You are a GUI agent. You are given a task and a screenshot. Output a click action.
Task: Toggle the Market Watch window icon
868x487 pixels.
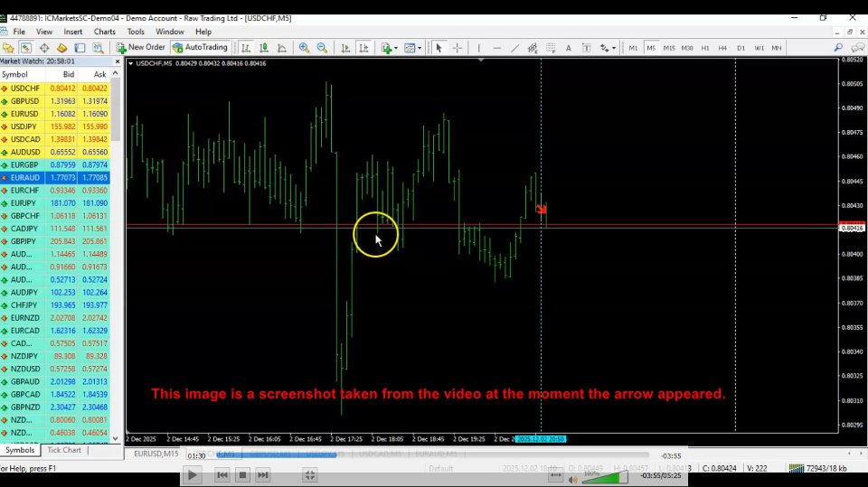[x=26, y=48]
